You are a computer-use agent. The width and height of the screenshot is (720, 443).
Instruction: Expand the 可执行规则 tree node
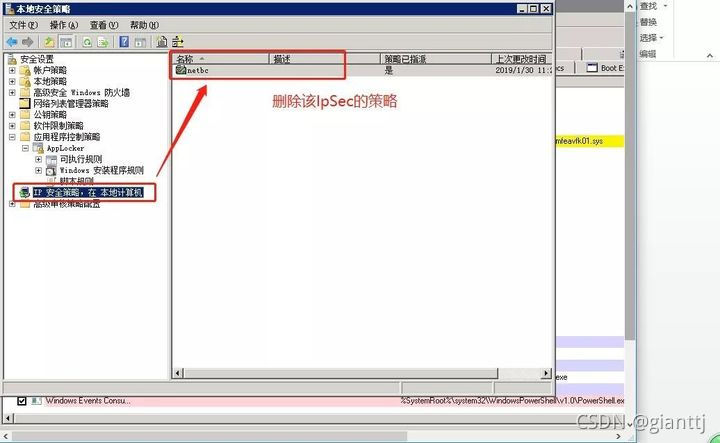point(39,159)
